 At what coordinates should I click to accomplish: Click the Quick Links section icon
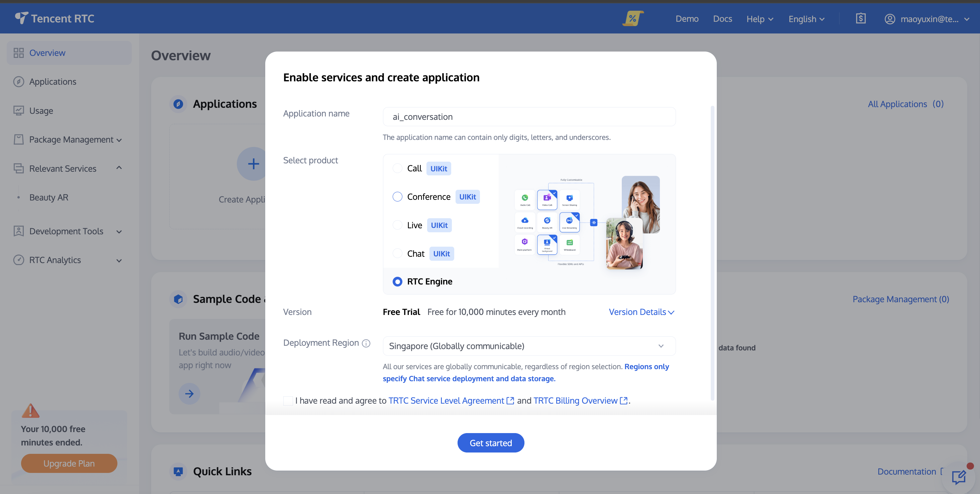[x=178, y=472]
